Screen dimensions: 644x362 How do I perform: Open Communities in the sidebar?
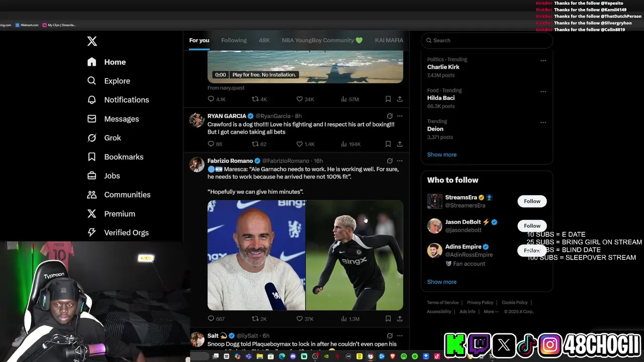click(x=119, y=195)
